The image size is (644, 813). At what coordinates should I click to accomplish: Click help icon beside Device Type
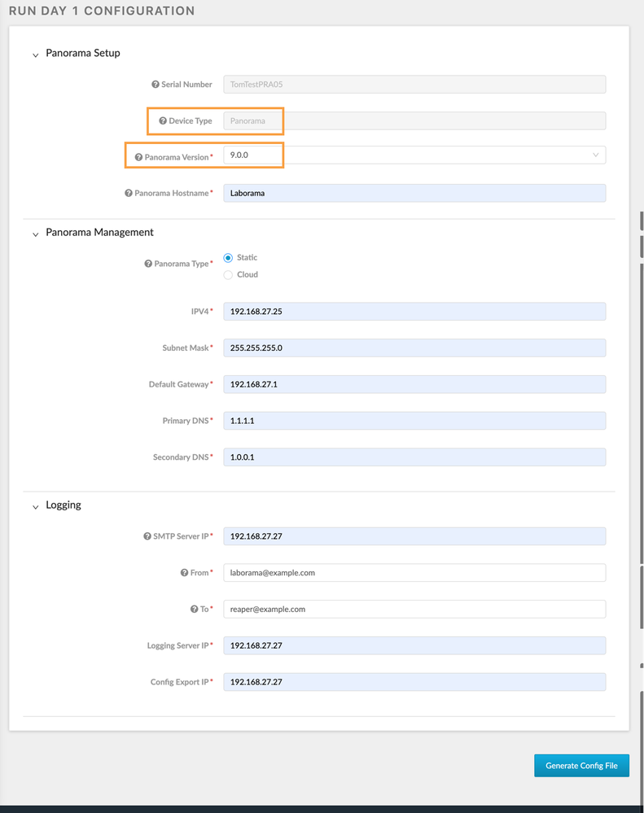tap(163, 121)
